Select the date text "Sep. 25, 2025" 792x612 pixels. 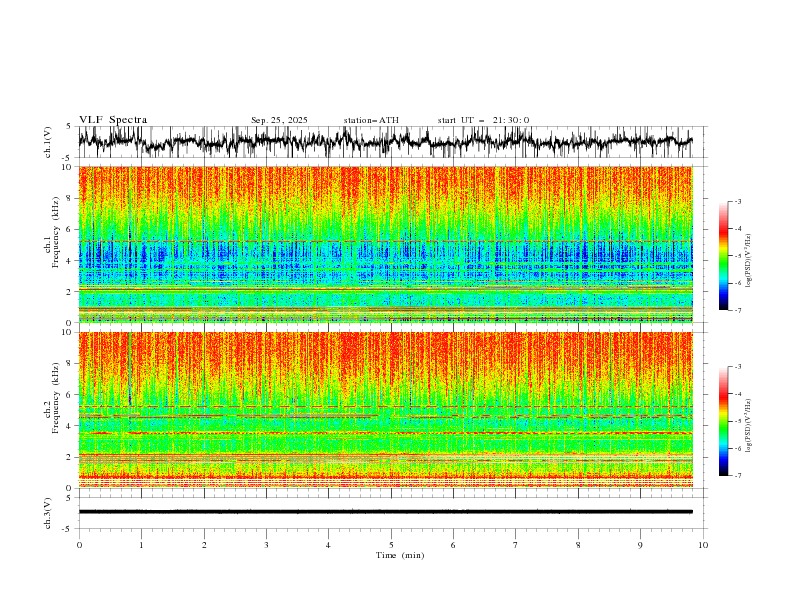tap(279, 120)
